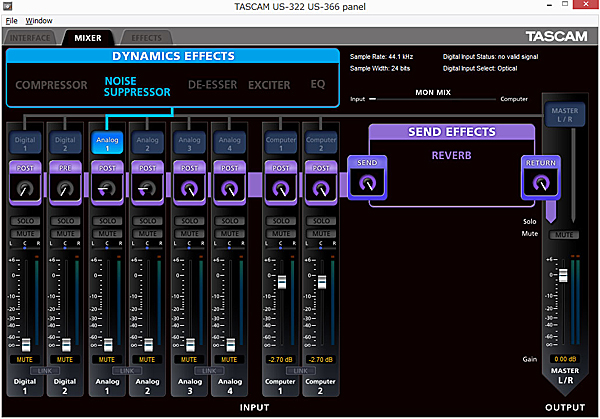600x419 pixels.
Task: Mute the Analog 4 channel
Action: (x=229, y=231)
